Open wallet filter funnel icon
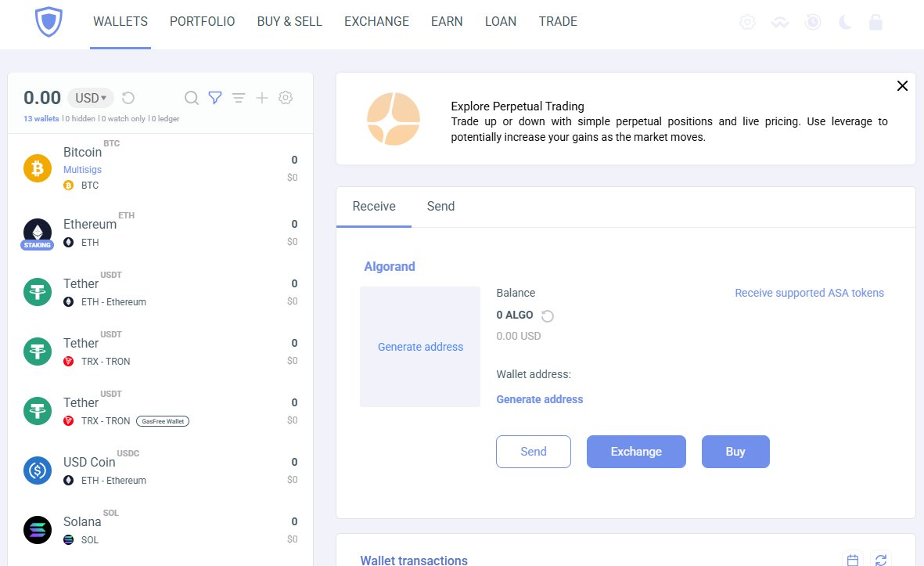Image resolution: width=924 pixels, height=566 pixels. coord(215,98)
